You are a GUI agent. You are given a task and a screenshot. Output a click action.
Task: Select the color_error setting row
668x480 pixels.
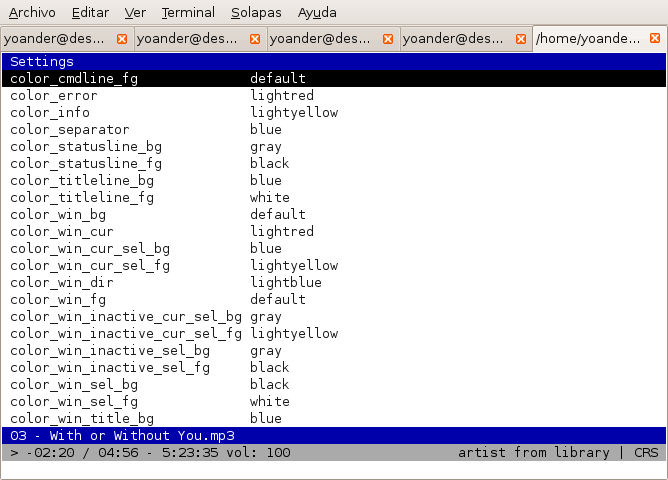(x=334, y=95)
